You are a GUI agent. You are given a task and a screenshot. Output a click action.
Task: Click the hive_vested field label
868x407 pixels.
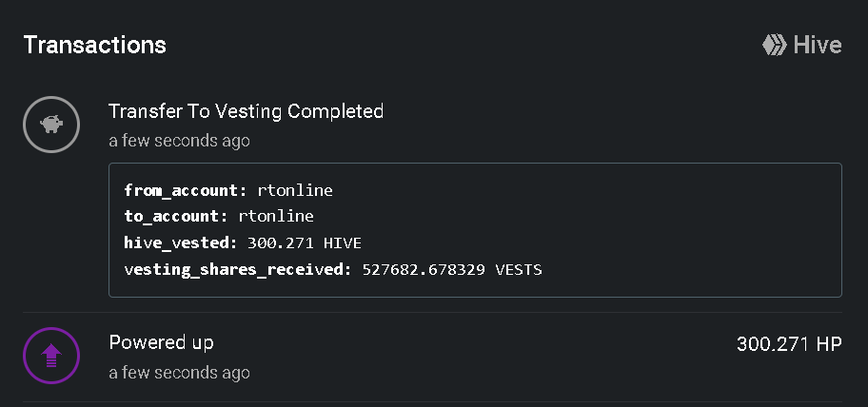(181, 242)
